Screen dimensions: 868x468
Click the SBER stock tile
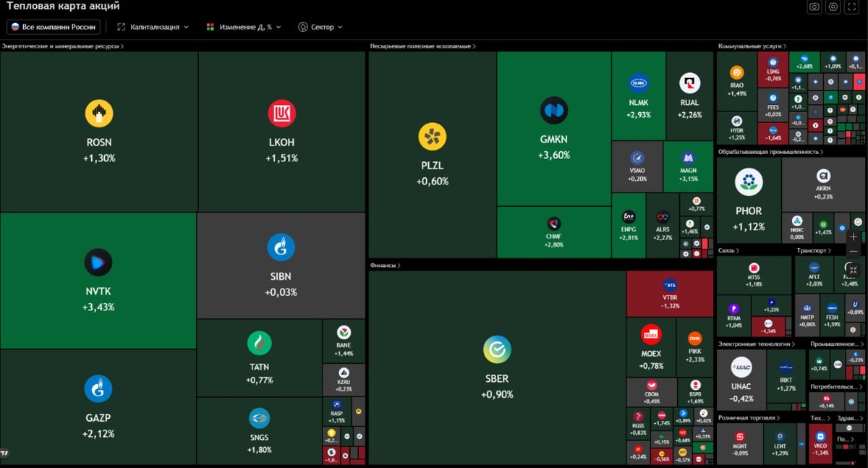[x=497, y=367]
